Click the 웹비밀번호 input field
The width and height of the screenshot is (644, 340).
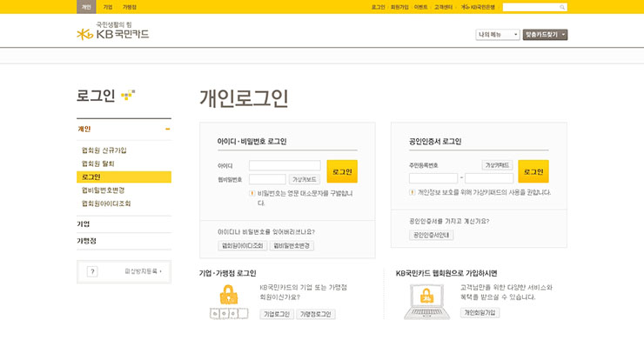pyautogui.click(x=267, y=179)
